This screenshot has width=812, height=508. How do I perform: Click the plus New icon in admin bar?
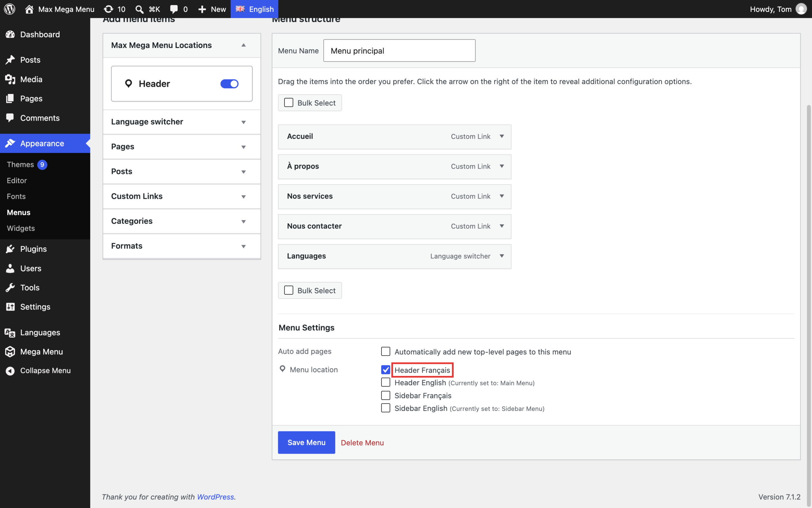pos(202,9)
